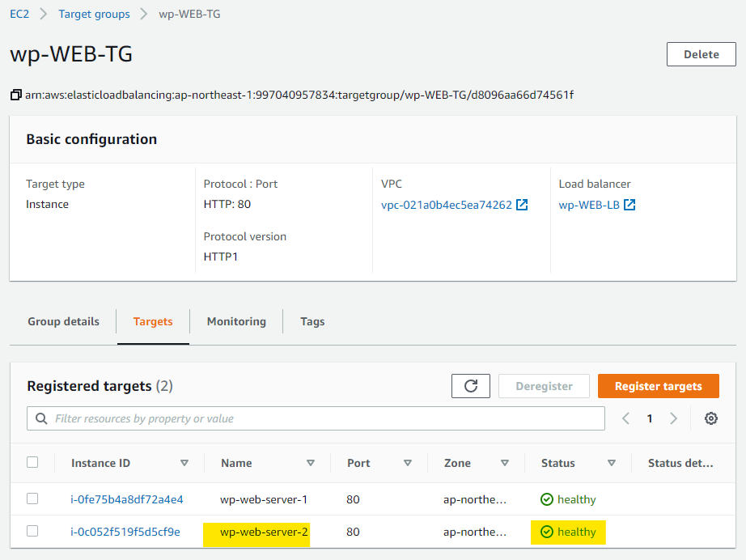Open EC2 breadcrumb link
746x560 pixels.
[x=19, y=14]
